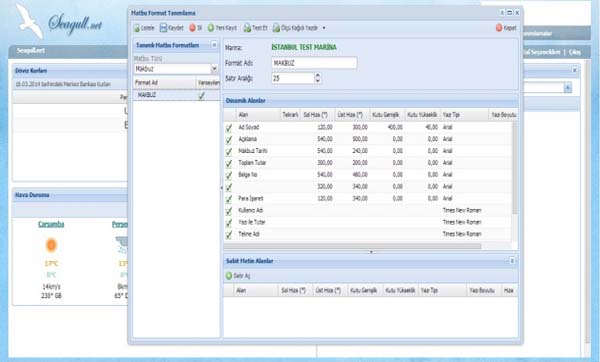The width and height of the screenshot is (600, 362).
Task: Open the dropdown in the background right panel
Action: [568, 88]
